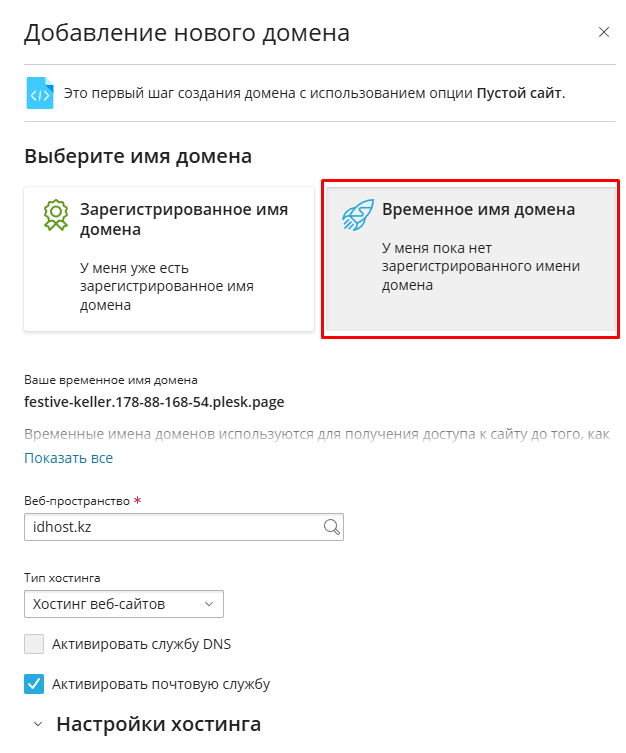626x753 pixels.
Task: Focus the webspace field containing idhost.kz
Action: click(x=170, y=528)
